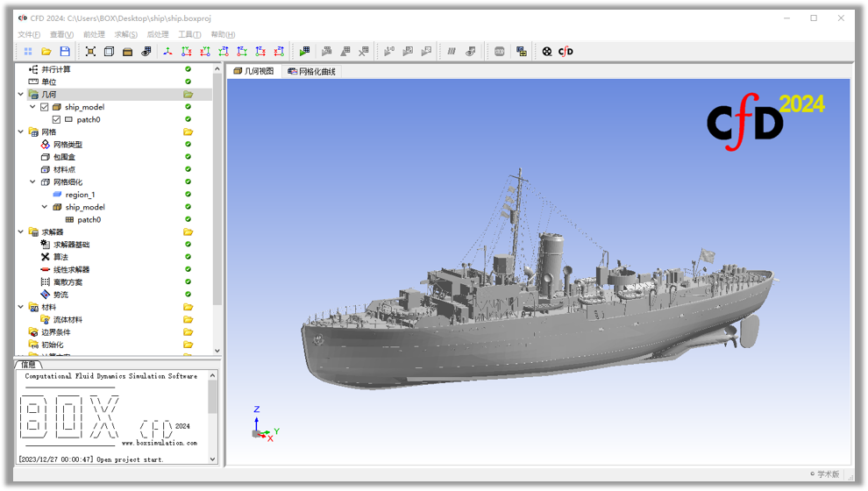Image resolution: width=868 pixels, height=491 pixels.
Task: Open the 前处理 menu
Action: (94, 35)
